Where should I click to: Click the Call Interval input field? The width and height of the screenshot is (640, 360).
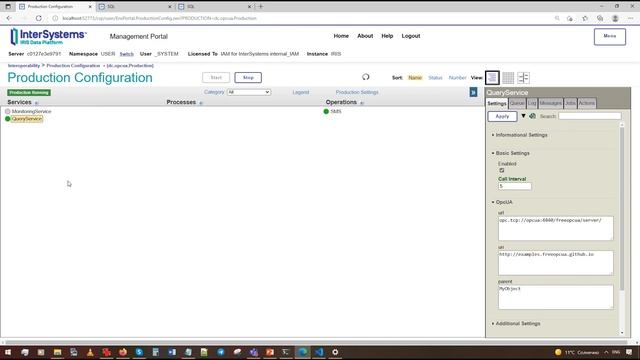(515, 186)
